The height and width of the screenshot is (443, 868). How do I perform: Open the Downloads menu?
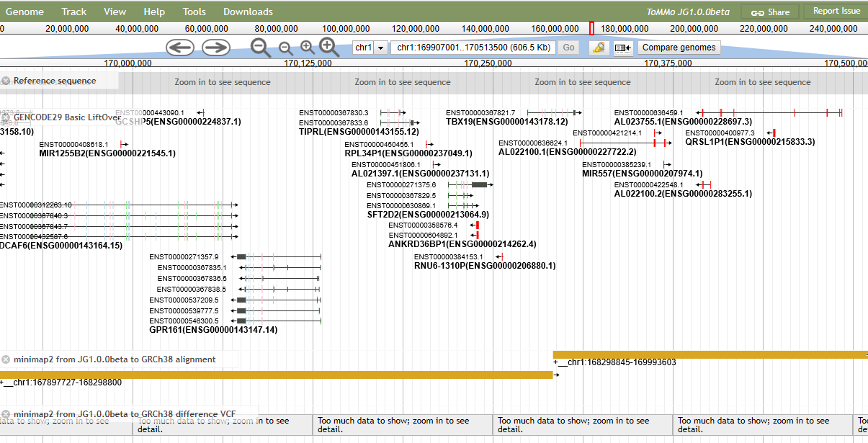tap(248, 12)
